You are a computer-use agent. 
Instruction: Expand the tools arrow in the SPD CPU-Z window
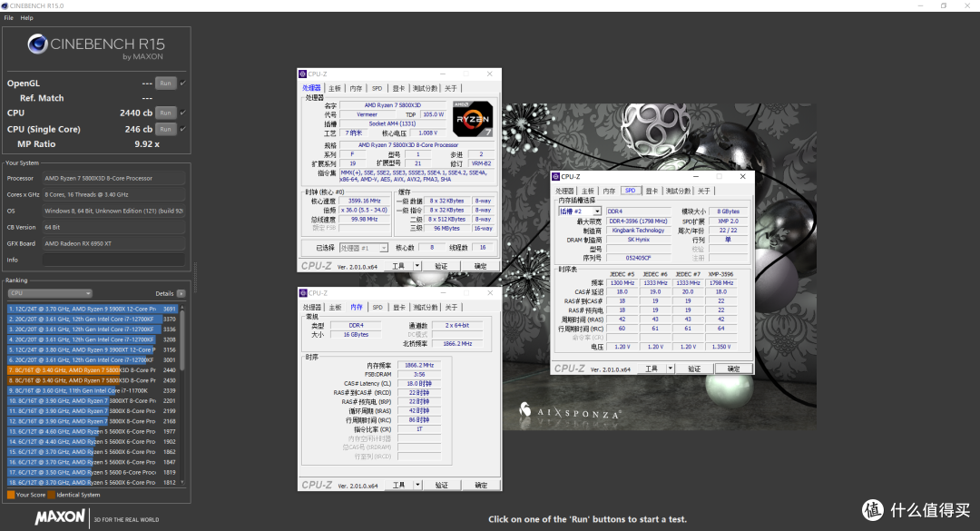pyautogui.click(x=670, y=369)
